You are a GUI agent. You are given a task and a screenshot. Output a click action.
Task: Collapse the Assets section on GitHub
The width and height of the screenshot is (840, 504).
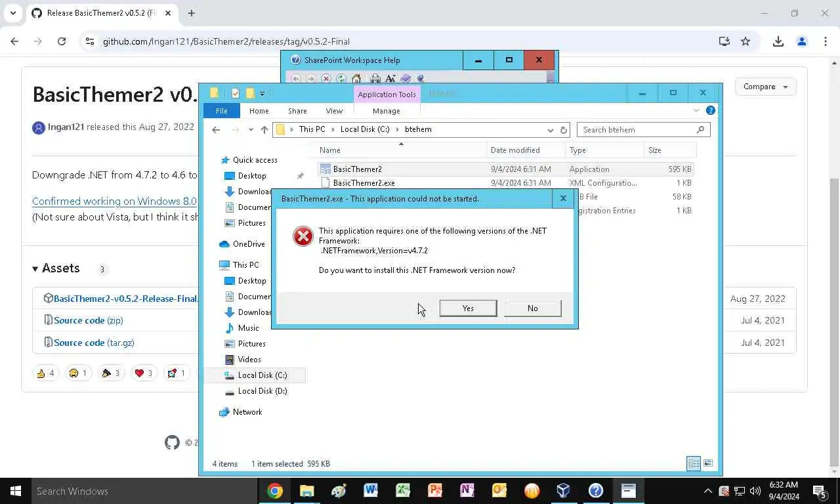(56, 268)
